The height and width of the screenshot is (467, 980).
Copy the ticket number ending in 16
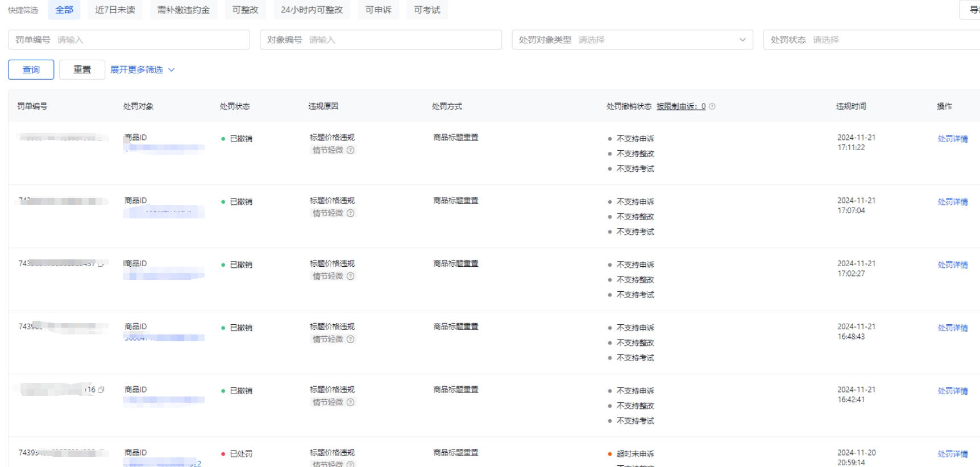coord(101,390)
